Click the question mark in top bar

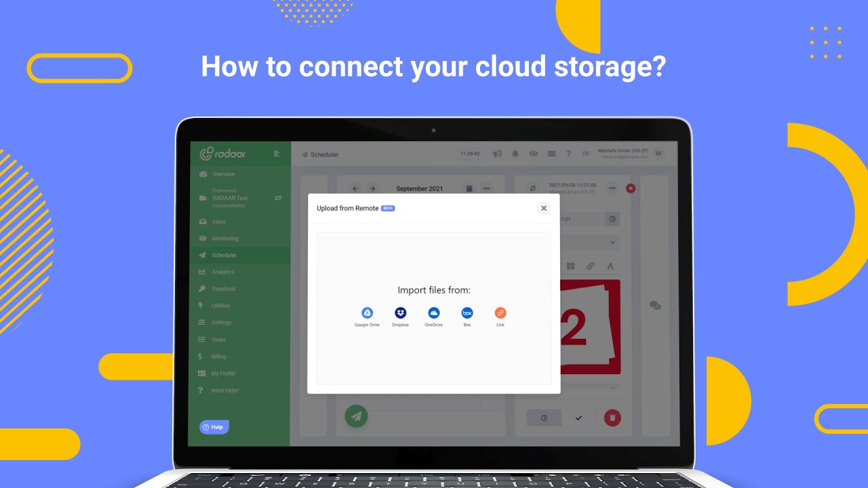coord(568,154)
